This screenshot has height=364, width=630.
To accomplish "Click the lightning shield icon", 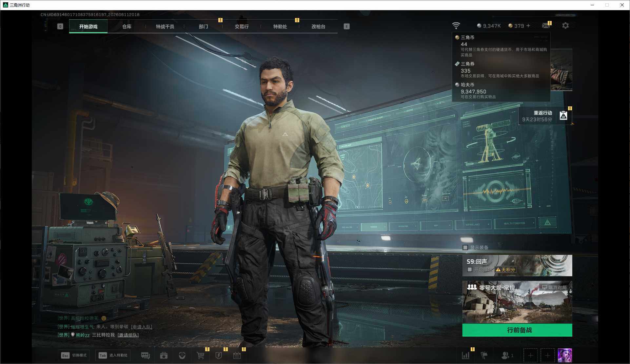I will (219, 355).
